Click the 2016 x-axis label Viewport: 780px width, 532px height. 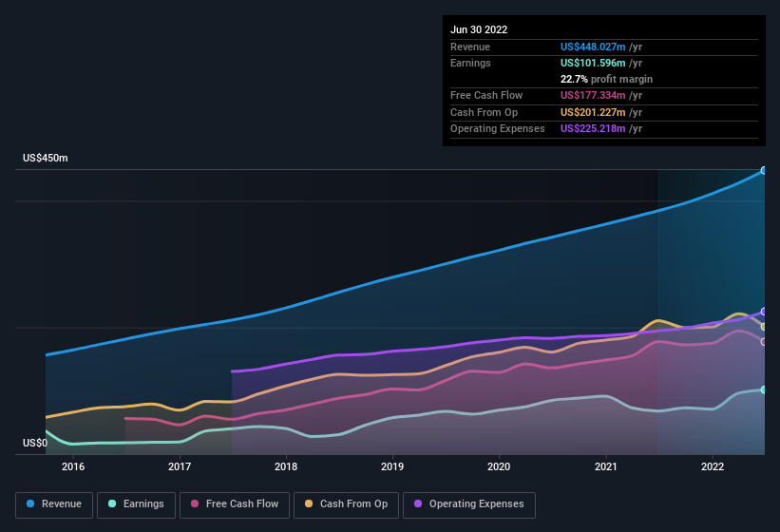click(73, 466)
